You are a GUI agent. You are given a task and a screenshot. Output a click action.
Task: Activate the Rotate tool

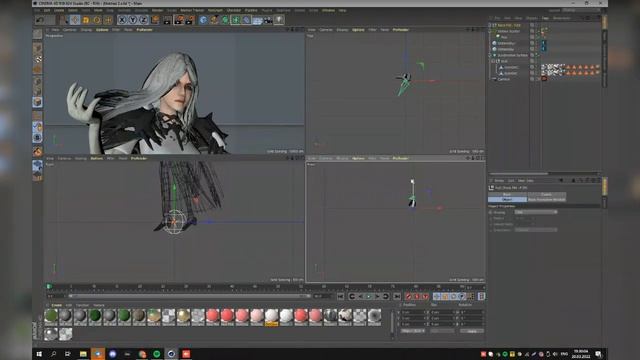click(x=97, y=20)
